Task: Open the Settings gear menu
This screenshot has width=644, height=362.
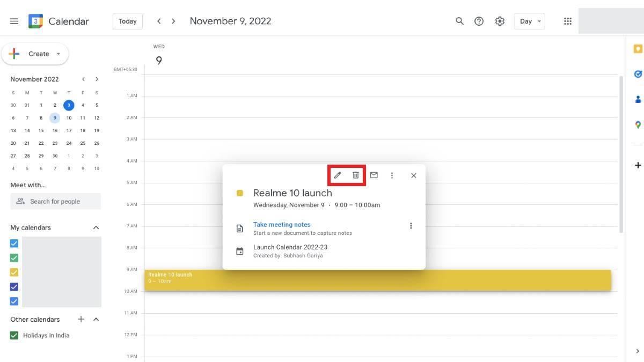Action: [x=500, y=21]
